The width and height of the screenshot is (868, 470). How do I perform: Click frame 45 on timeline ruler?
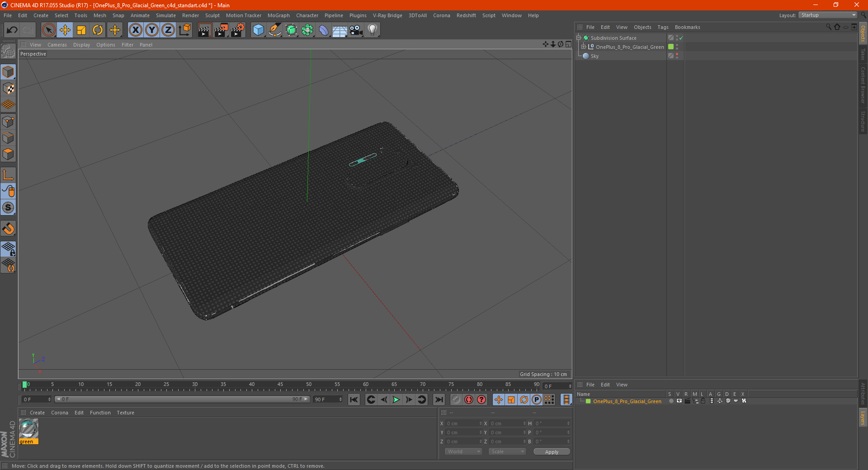[x=280, y=385]
